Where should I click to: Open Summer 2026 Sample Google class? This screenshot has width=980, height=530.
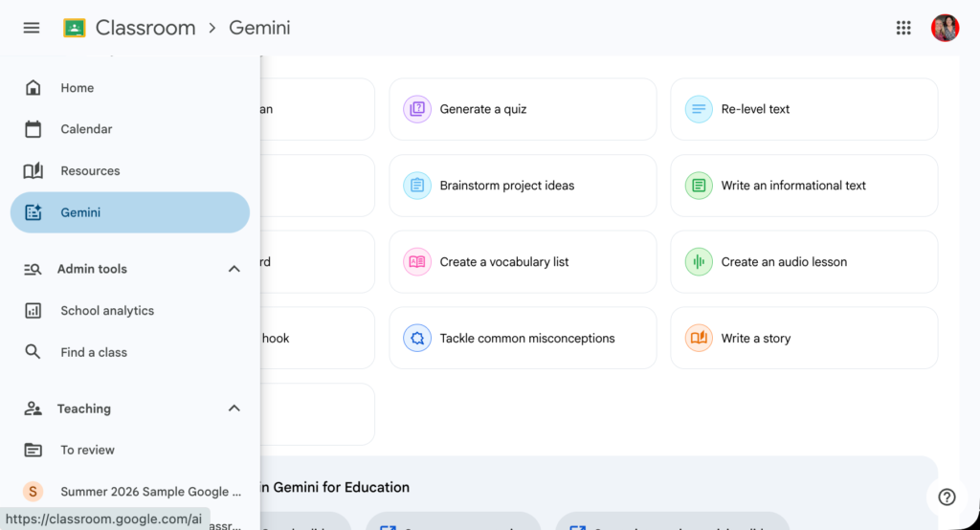coord(130,492)
